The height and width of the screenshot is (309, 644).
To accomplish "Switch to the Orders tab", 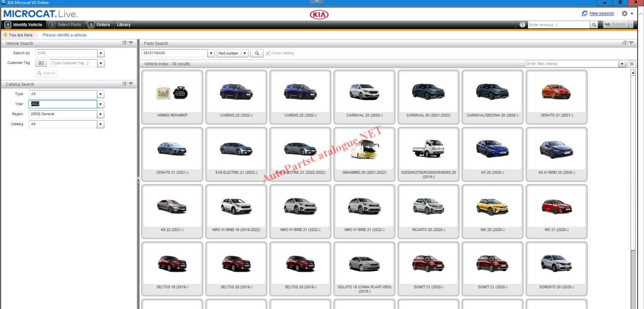I will 99,25.
